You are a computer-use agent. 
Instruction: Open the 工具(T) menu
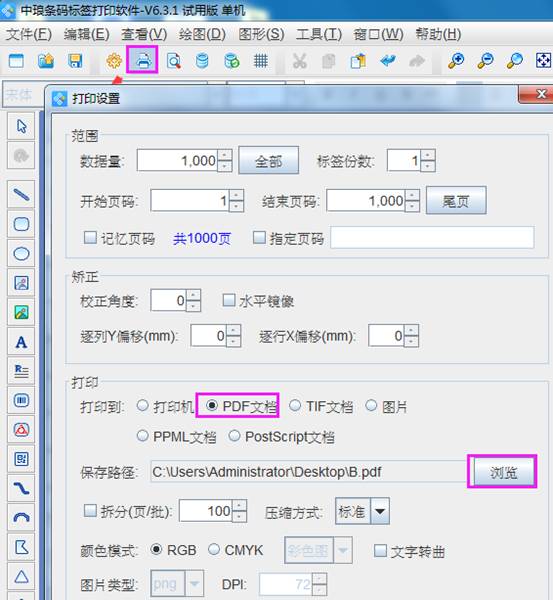click(x=319, y=34)
